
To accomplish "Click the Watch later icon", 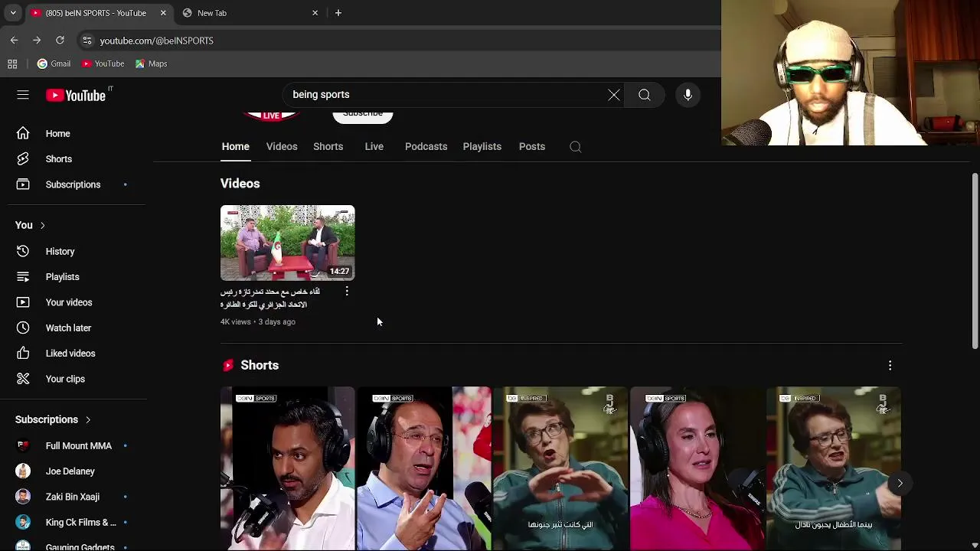I will click(x=23, y=328).
